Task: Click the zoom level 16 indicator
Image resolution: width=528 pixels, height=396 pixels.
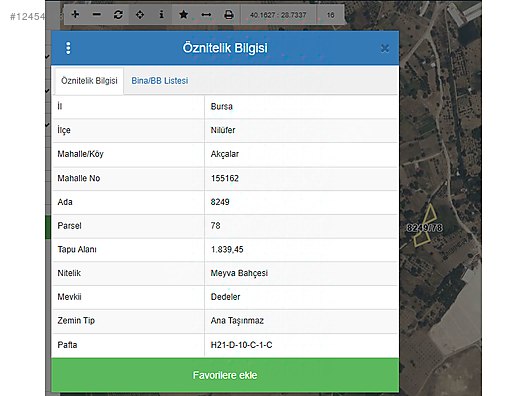Action: click(330, 15)
